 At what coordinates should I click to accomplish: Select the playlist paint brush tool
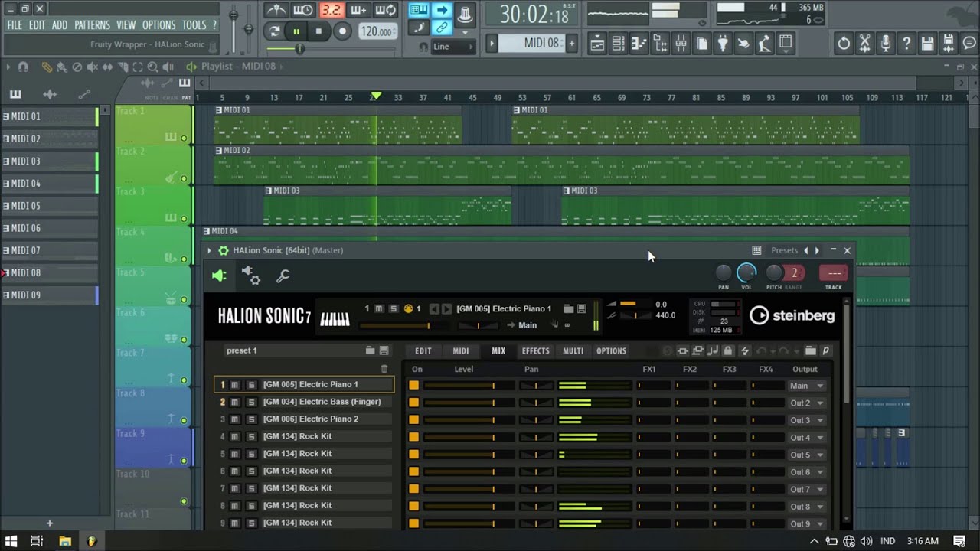(x=61, y=67)
